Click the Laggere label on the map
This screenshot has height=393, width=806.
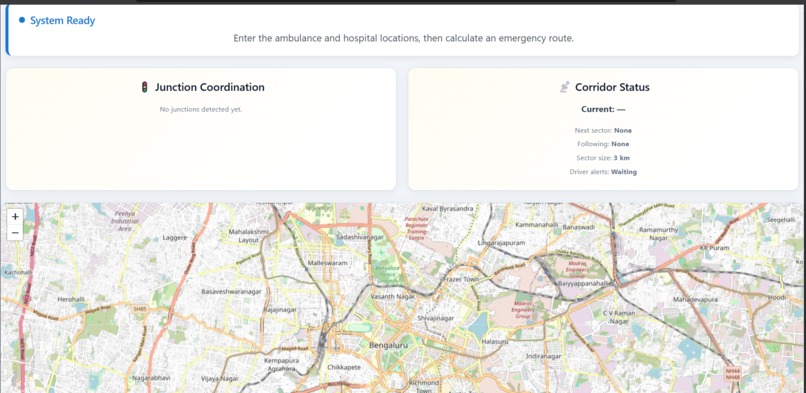click(x=175, y=238)
